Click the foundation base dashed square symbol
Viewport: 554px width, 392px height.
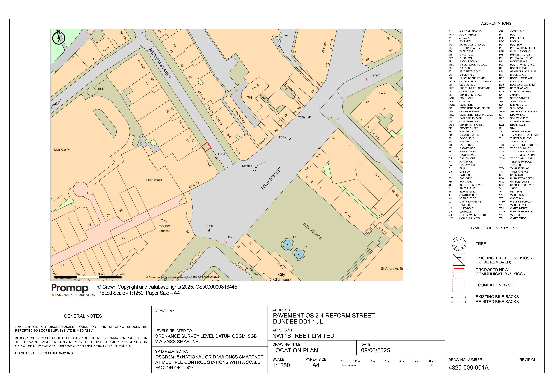[x=459, y=285]
